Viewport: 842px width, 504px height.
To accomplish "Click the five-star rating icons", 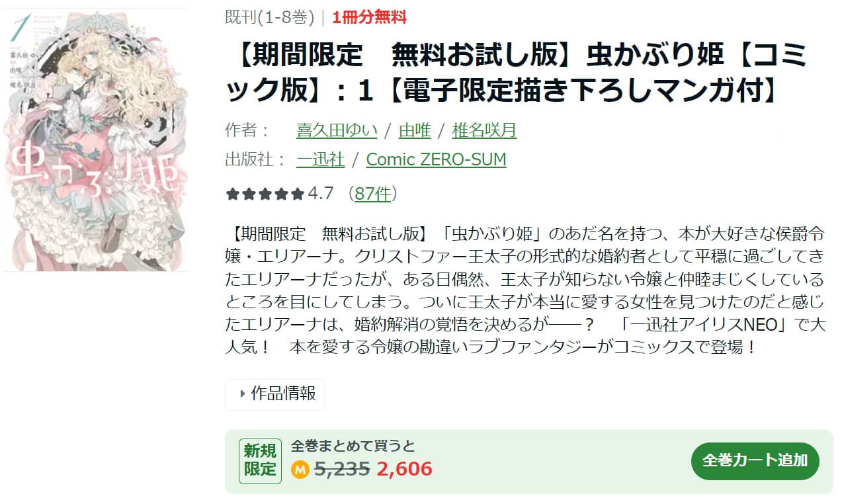I will (265, 194).
